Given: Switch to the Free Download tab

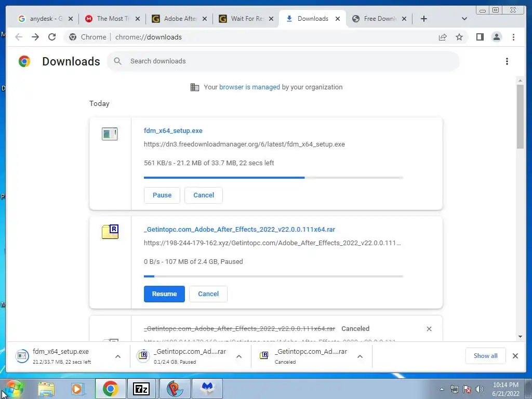Looking at the screenshot, I should [379, 19].
